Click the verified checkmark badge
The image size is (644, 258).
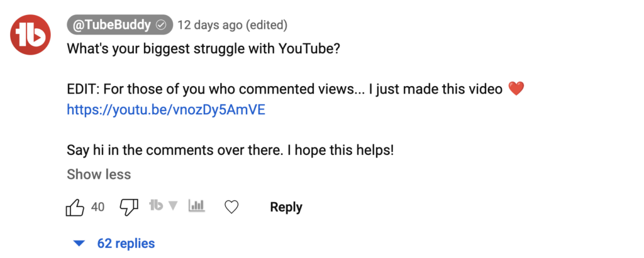[x=161, y=25]
